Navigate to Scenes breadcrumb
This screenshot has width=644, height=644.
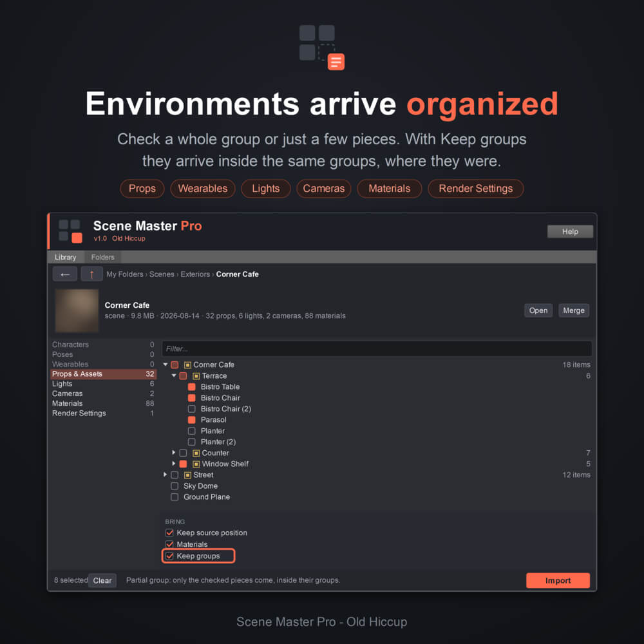point(162,274)
